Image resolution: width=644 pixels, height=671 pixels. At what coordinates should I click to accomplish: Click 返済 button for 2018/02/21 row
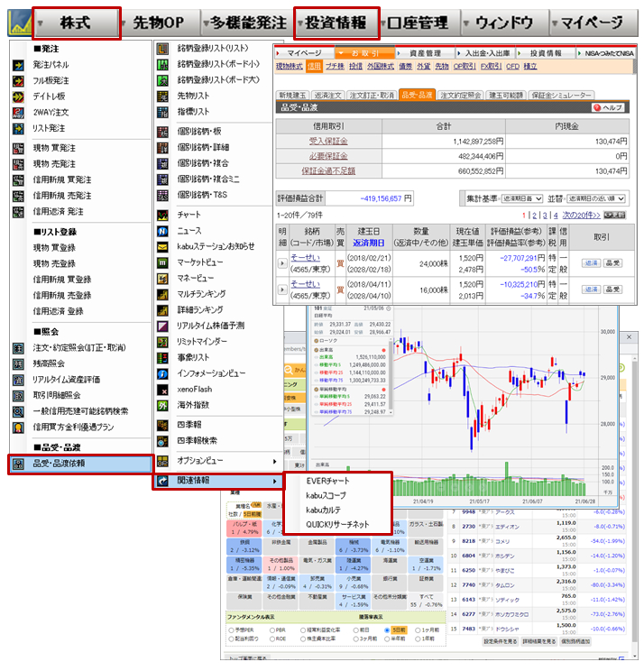tap(592, 263)
